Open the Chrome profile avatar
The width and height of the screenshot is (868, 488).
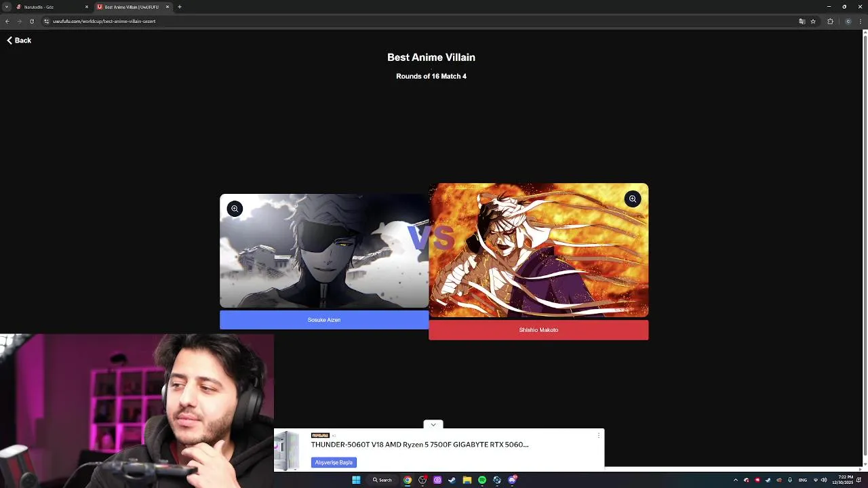pos(848,21)
